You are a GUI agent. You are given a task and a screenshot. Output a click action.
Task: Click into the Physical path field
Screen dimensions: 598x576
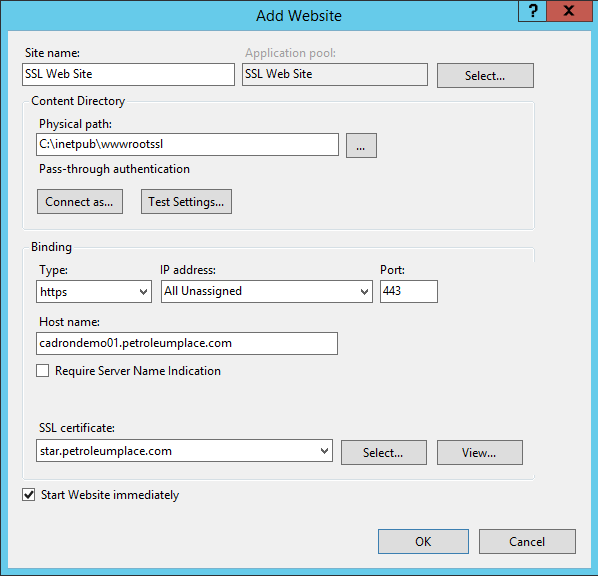click(187, 145)
